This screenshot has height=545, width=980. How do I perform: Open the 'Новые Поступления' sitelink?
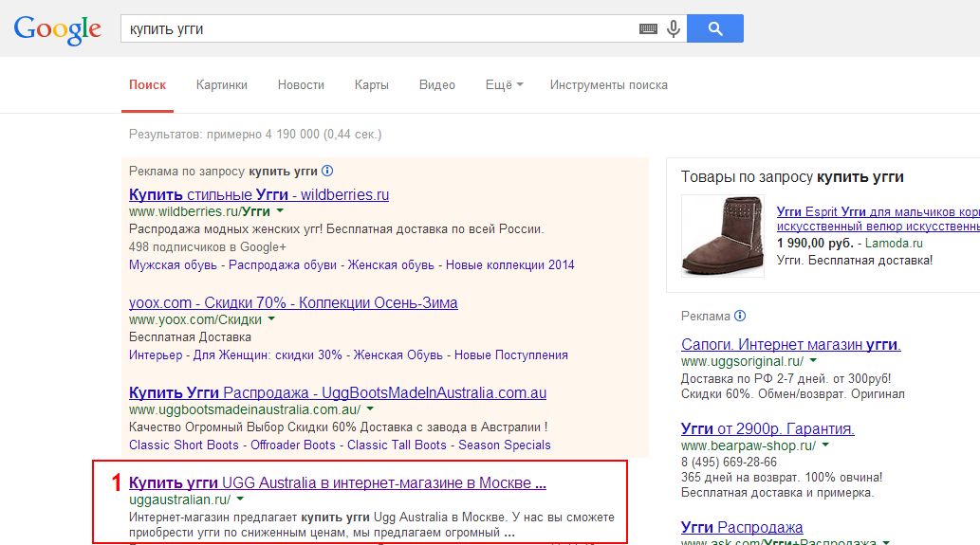(x=511, y=354)
